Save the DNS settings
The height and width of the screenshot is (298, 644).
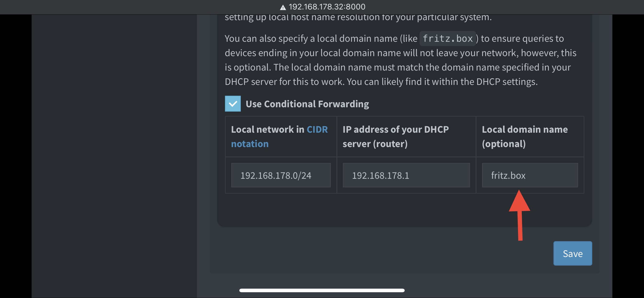pos(573,253)
